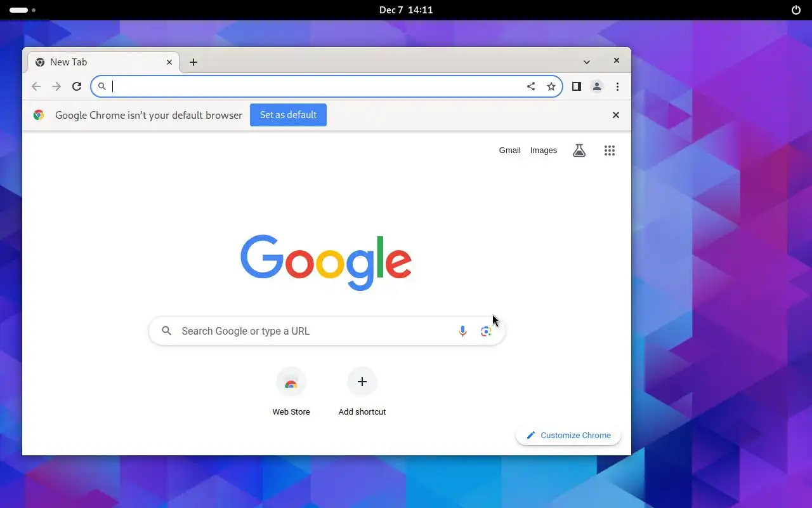812x508 pixels.
Task: Close the Chrome window
Action: (x=616, y=60)
